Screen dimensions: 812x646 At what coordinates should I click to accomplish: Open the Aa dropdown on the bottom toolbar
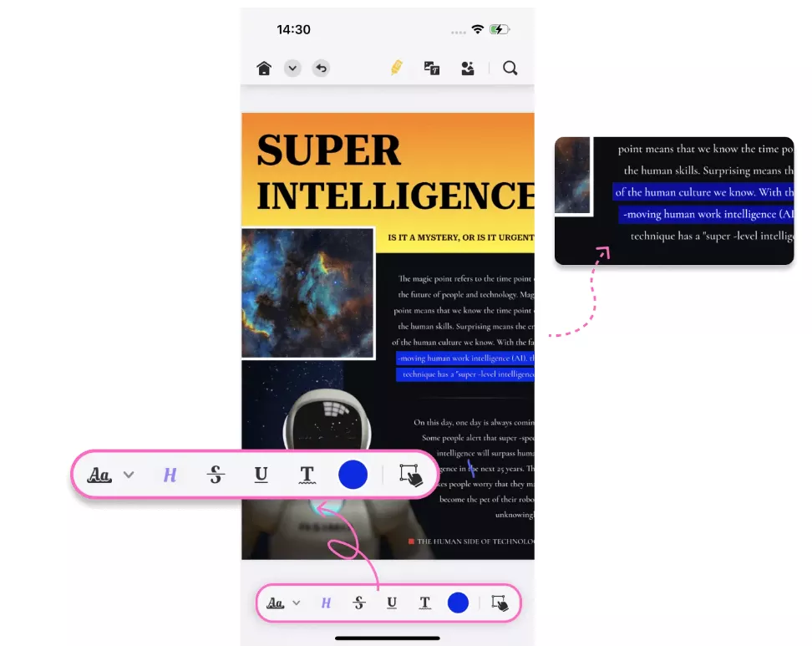pyautogui.click(x=298, y=603)
